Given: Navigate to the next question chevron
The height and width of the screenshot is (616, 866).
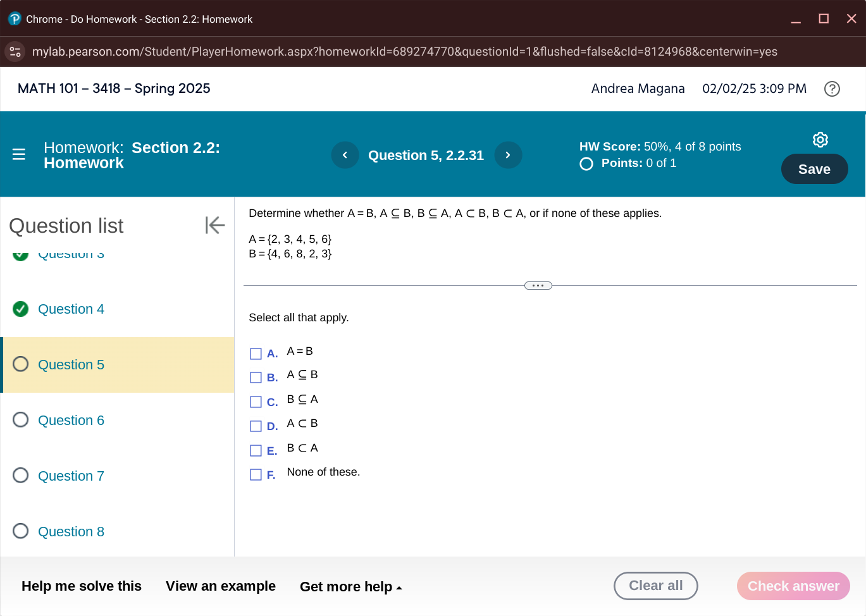Looking at the screenshot, I should (508, 155).
